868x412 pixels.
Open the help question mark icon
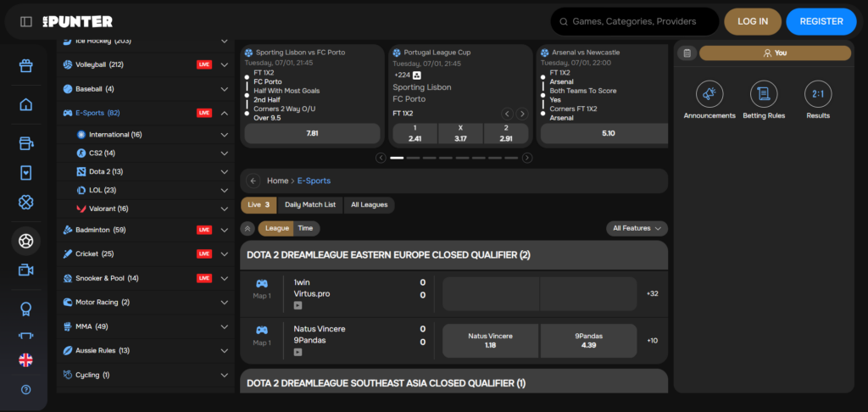pos(26,390)
